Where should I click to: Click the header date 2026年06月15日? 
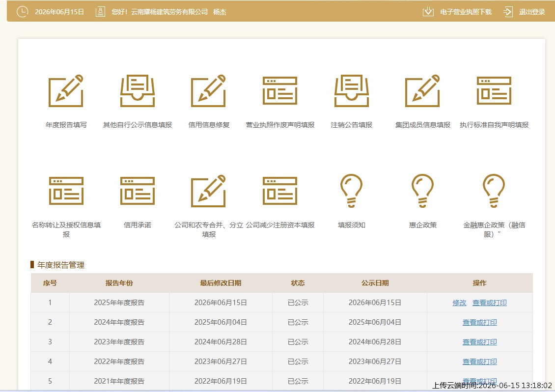[x=59, y=12]
